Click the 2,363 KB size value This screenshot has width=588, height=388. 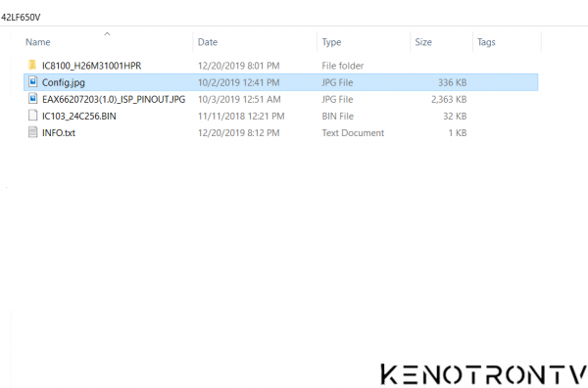tap(449, 99)
